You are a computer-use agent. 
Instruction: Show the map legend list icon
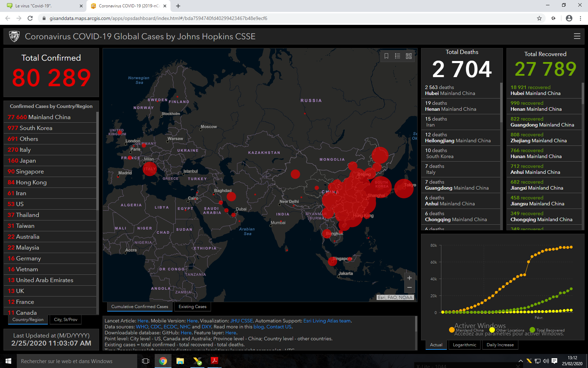click(398, 56)
